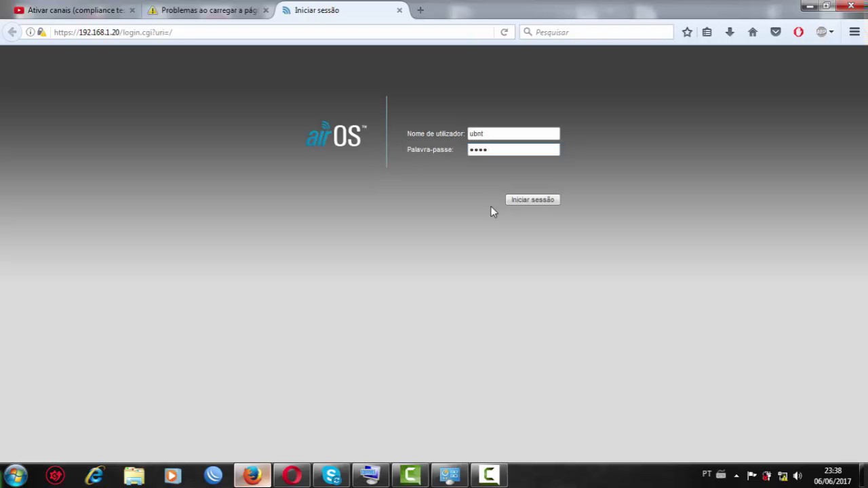
Task: Close the Iniciar sessão tab
Action: pos(399,10)
